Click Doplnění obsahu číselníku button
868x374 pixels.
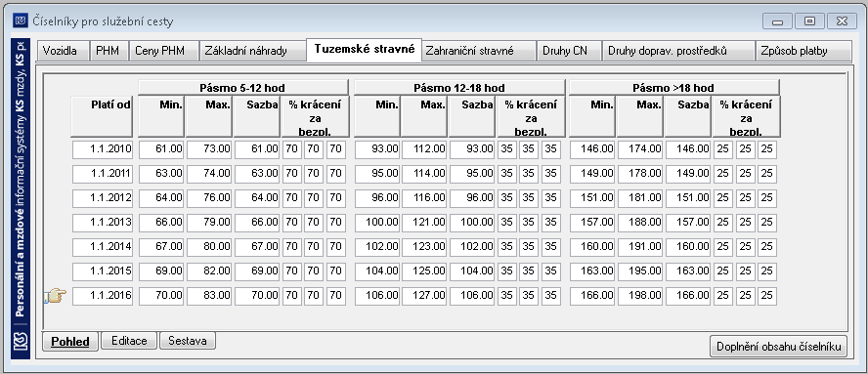[778, 347]
